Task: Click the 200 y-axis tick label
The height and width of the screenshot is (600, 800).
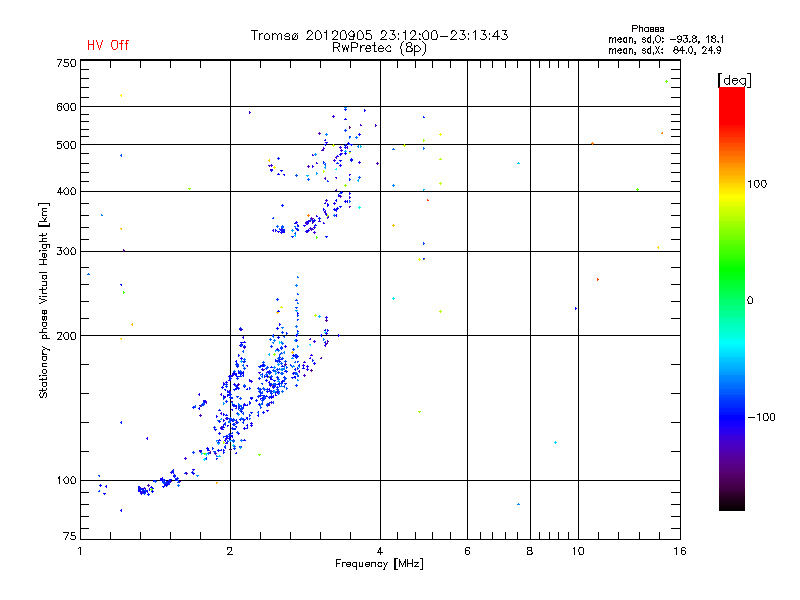Action: pyautogui.click(x=66, y=336)
